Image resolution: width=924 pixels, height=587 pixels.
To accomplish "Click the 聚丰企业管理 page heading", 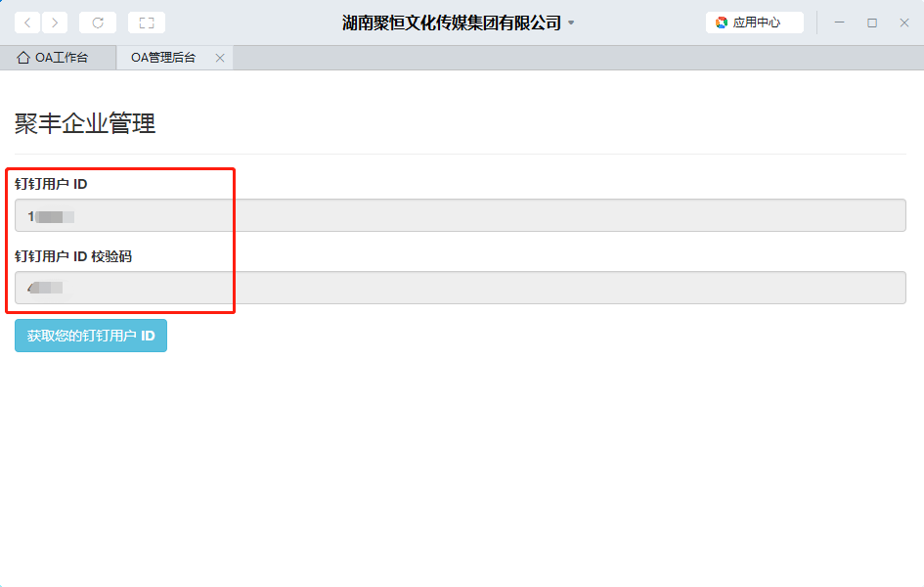I will [85, 124].
